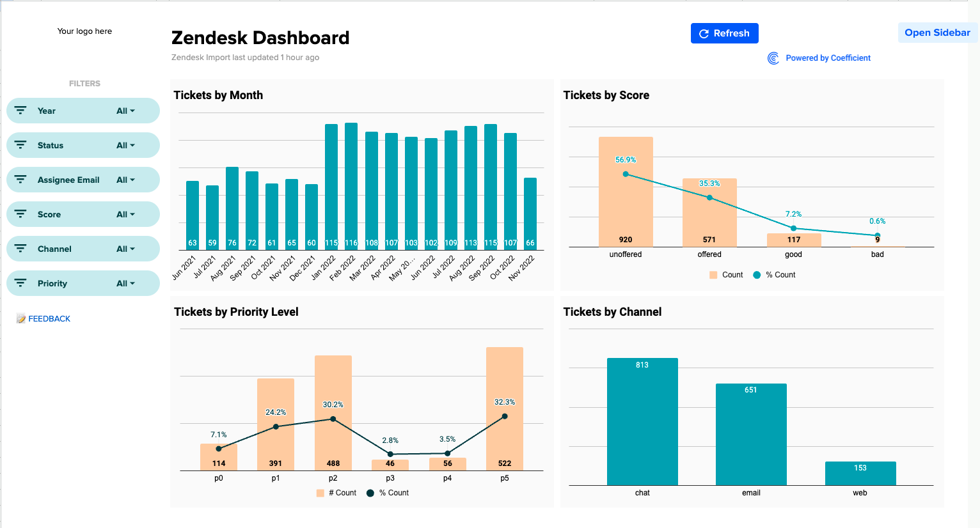
Task: Open the Status All dropdown
Action: point(125,145)
